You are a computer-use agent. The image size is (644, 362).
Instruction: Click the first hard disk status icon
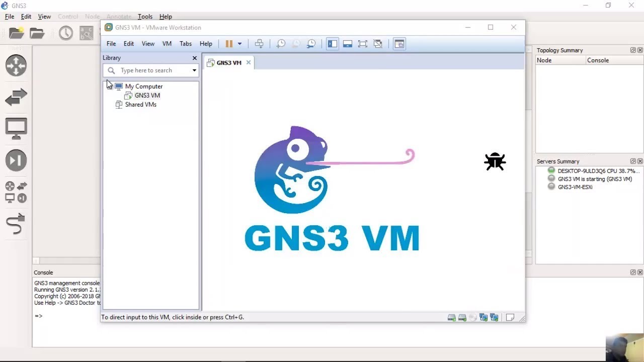[x=452, y=318]
